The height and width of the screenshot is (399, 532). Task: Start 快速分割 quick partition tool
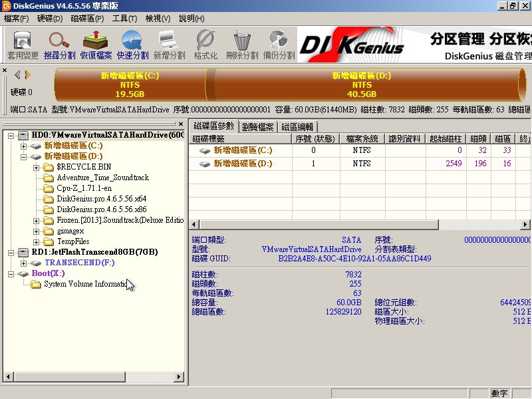click(x=132, y=45)
